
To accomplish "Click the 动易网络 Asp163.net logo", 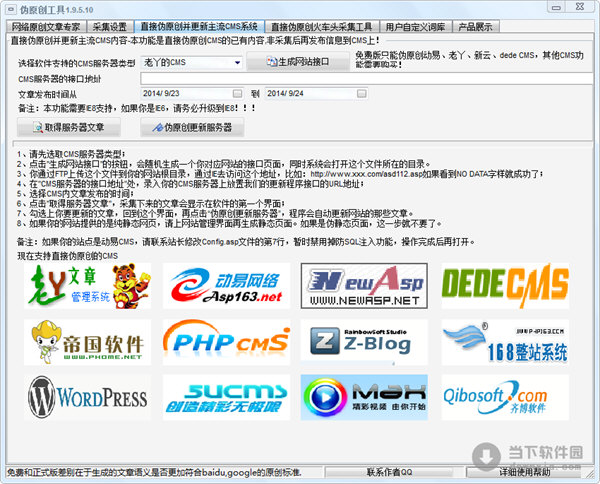I will tap(227, 286).
